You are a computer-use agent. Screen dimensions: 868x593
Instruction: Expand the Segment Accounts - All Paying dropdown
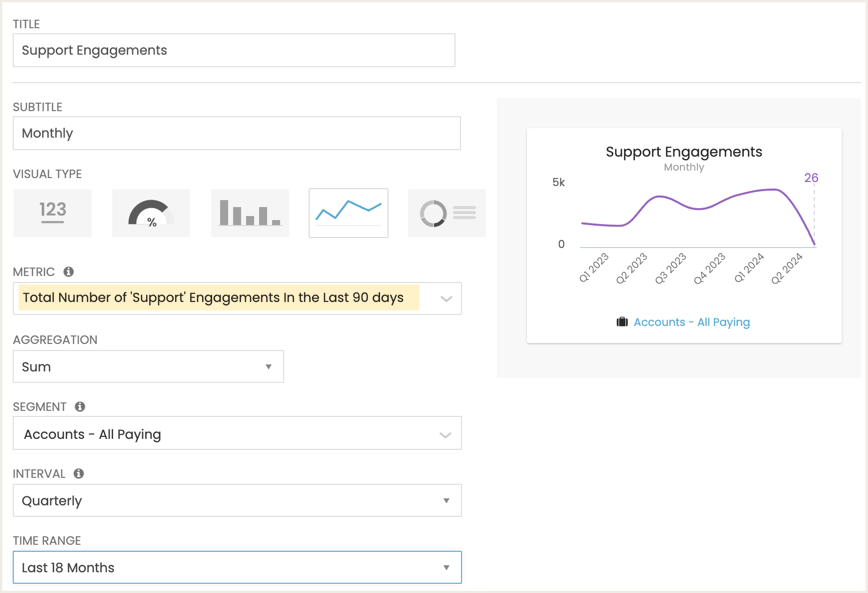coord(237,434)
